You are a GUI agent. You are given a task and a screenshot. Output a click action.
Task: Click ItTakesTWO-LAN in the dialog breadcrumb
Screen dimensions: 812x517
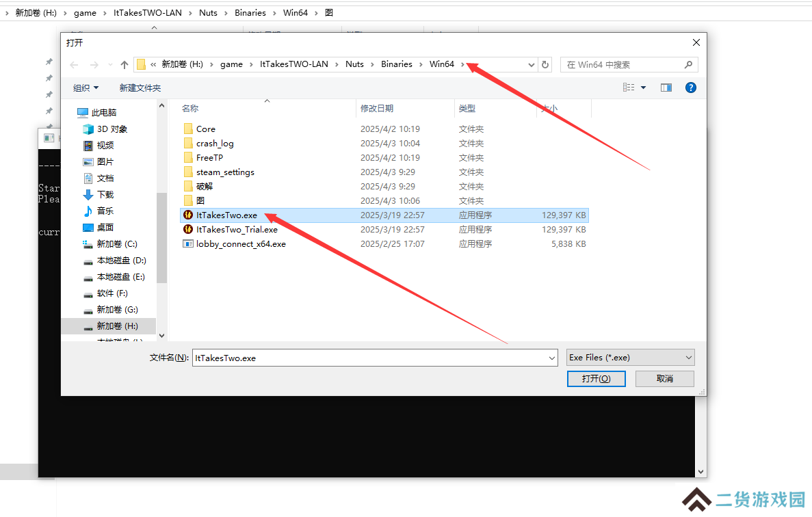[x=294, y=64]
